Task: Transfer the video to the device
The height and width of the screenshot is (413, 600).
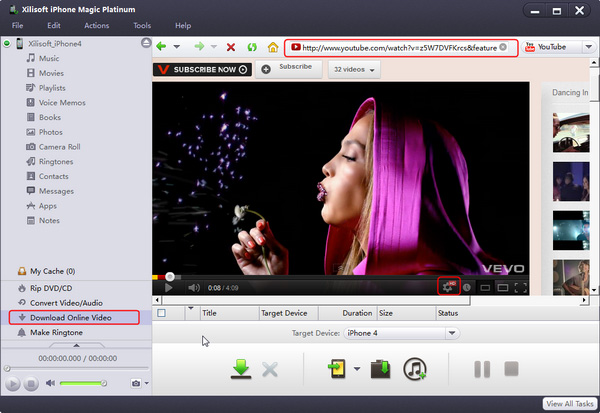Action: (x=337, y=369)
